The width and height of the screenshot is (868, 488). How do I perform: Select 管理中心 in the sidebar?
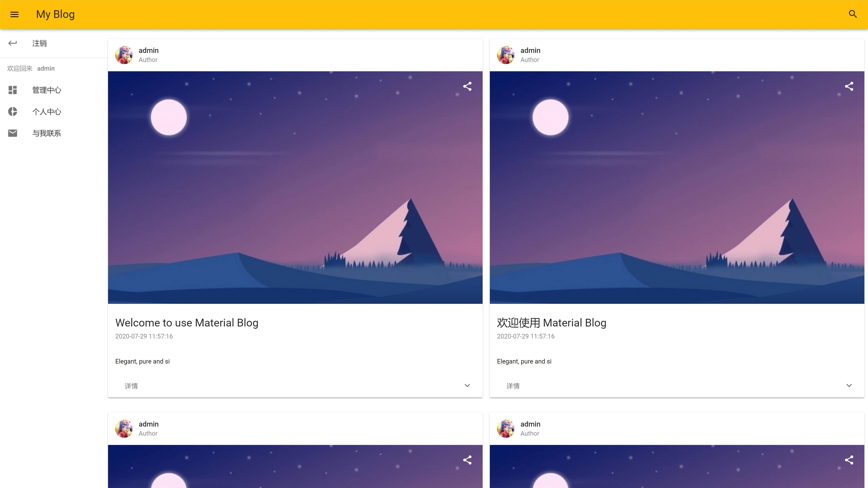tap(54, 90)
